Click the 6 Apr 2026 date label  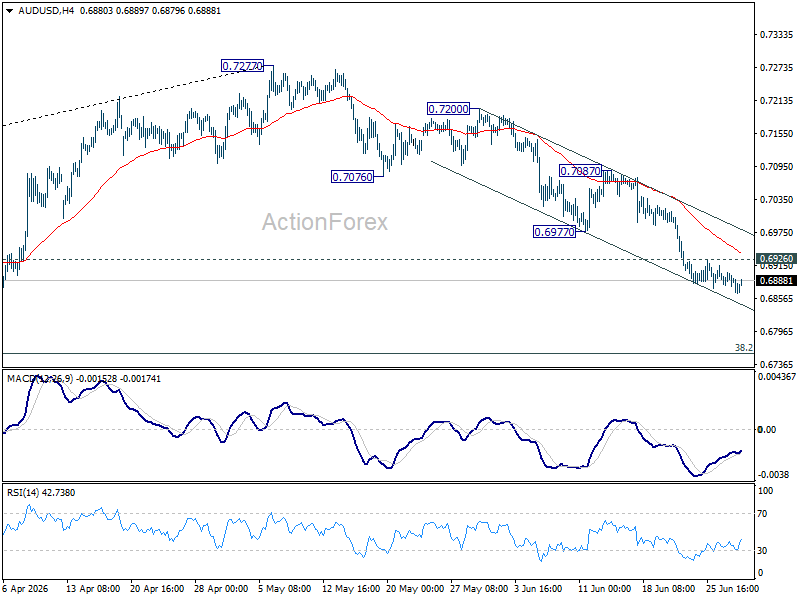(26, 588)
